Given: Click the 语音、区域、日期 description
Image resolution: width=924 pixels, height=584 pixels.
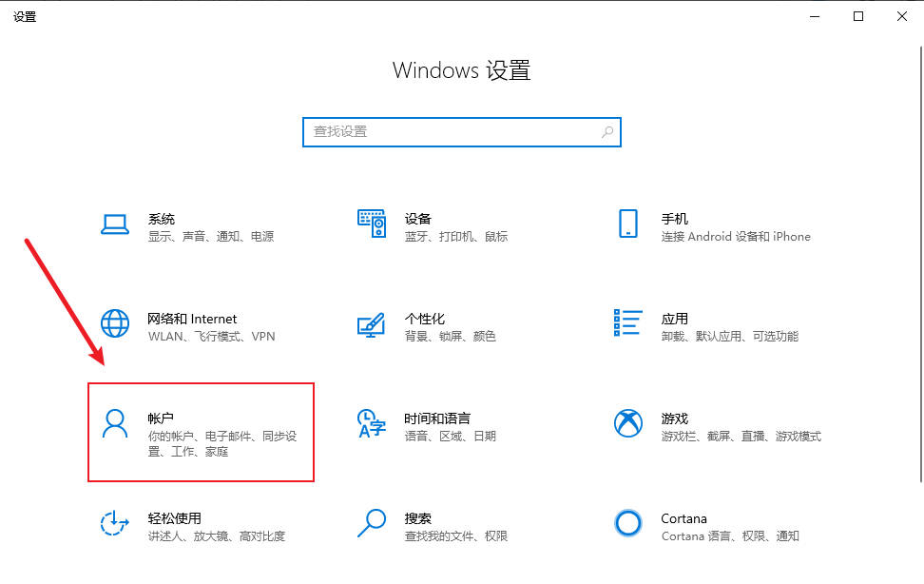Looking at the screenshot, I should pos(451,437).
